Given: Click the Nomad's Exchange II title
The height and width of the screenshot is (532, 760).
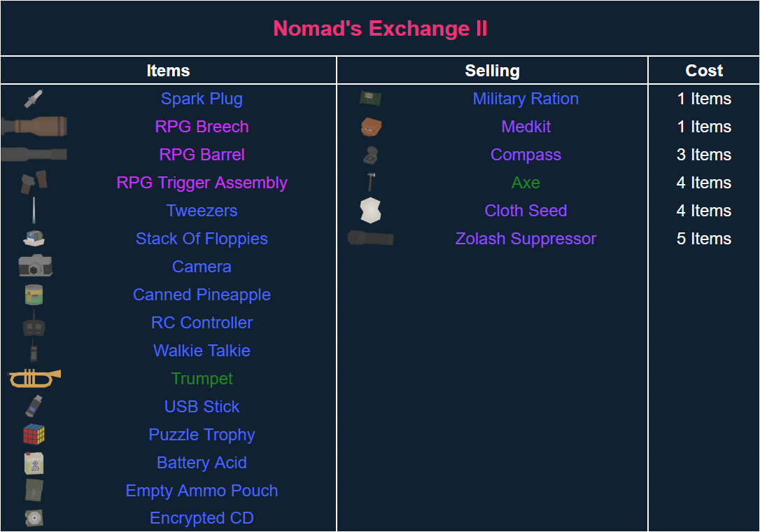Looking at the screenshot, I should coord(380,29).
